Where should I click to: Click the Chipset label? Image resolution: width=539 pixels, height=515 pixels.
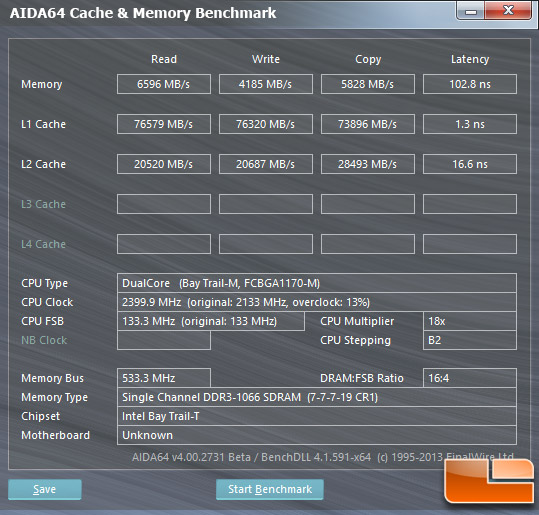click(41, 417)
